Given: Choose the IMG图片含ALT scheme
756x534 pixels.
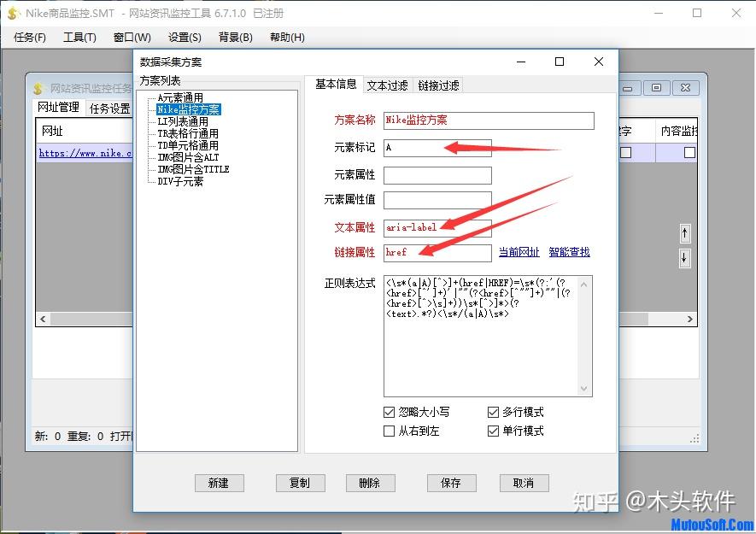Looking at the screenshot, I should point(188,157).
